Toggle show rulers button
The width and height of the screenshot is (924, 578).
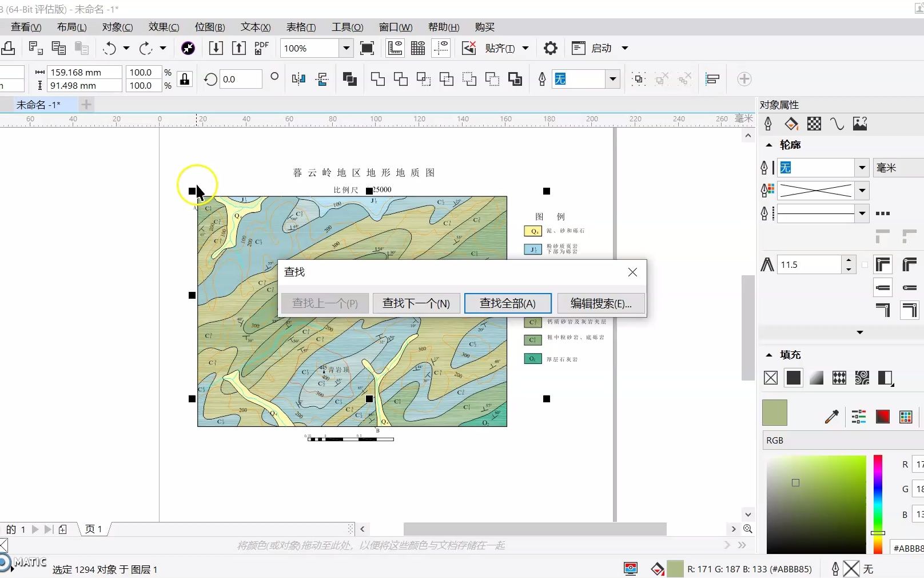(395, 48)
